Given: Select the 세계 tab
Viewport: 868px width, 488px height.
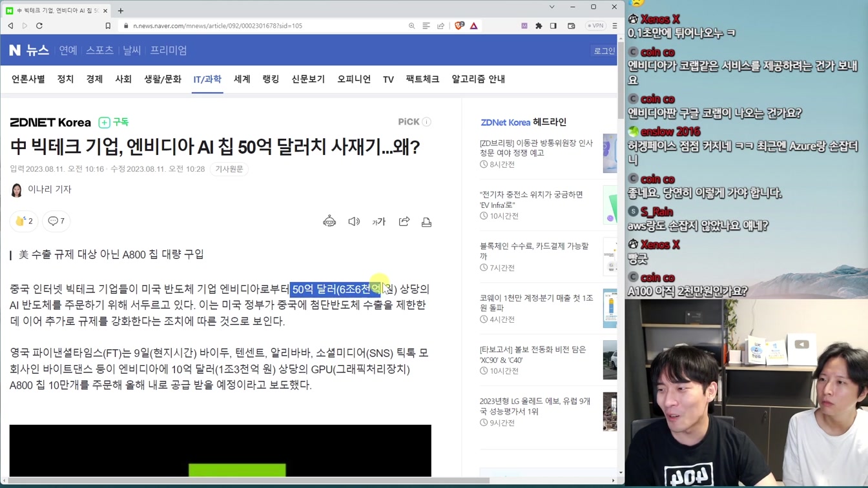Looking at the screenshot, I should [x=242, y=79].
